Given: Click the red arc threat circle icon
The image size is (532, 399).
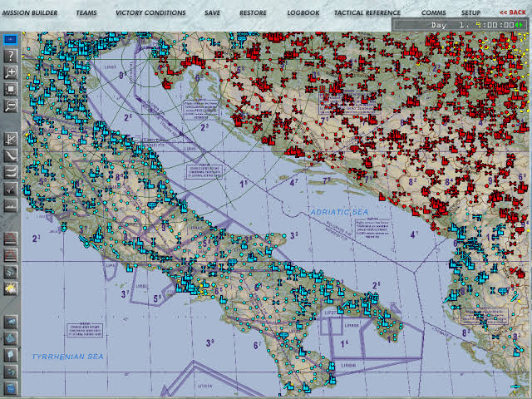Looking at the screenshot, I should click(11, 255).
